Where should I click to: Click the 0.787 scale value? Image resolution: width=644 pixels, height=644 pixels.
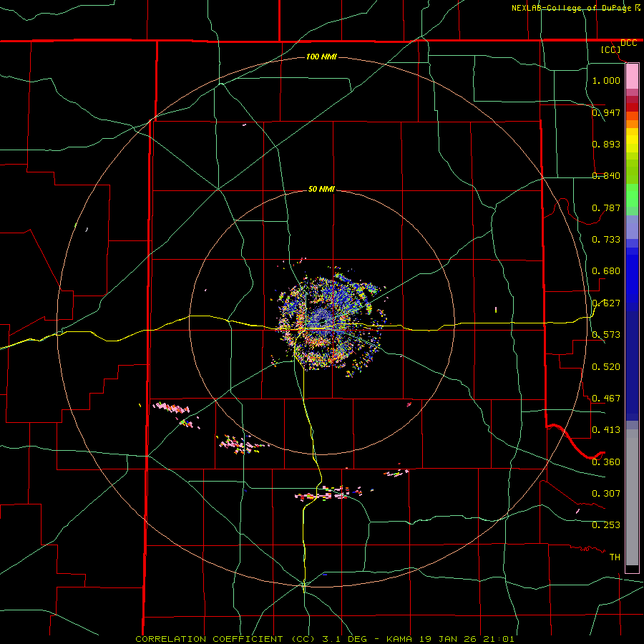click(x=606, y=208)
